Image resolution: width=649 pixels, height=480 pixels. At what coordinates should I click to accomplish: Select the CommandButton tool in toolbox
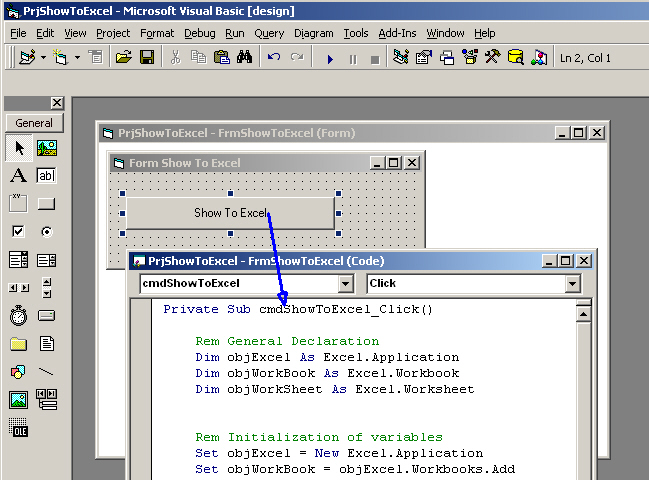[47, 204]
